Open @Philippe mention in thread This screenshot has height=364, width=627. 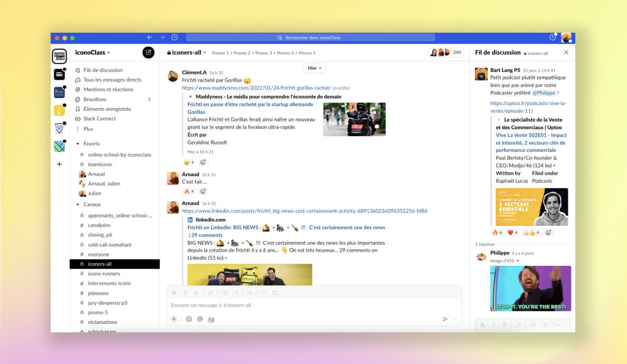point(544,93)
